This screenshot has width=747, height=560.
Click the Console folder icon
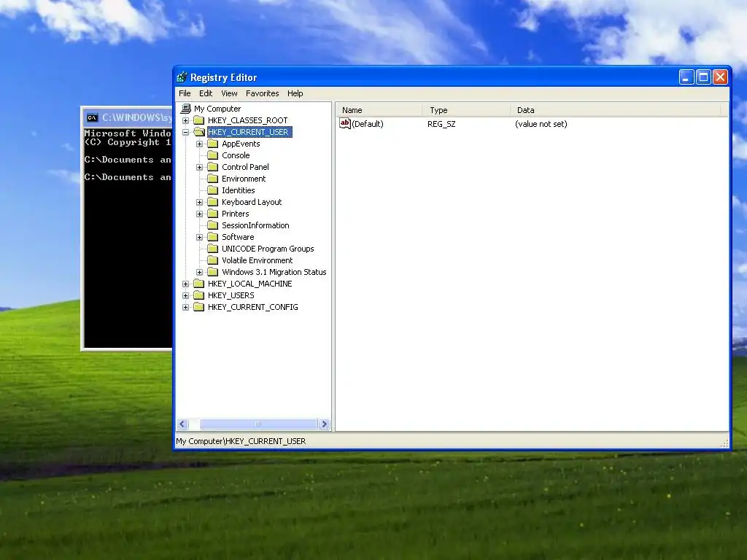pyautogui.click(x=213, y=156)
